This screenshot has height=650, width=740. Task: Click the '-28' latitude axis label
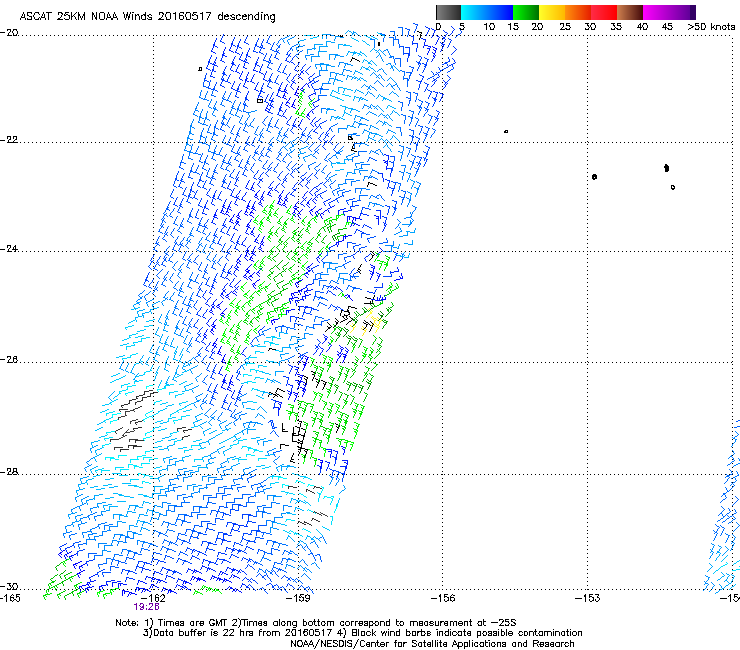click(9, 472)
